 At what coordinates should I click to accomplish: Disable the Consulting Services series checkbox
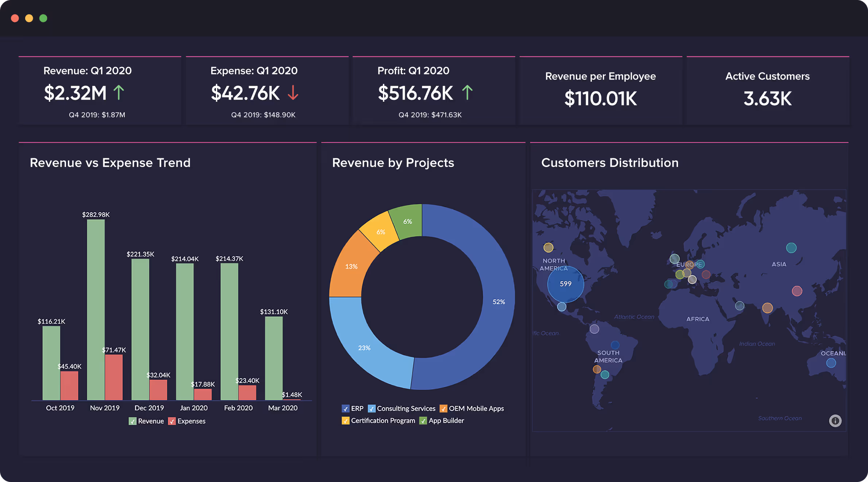(x=372, y=409)
